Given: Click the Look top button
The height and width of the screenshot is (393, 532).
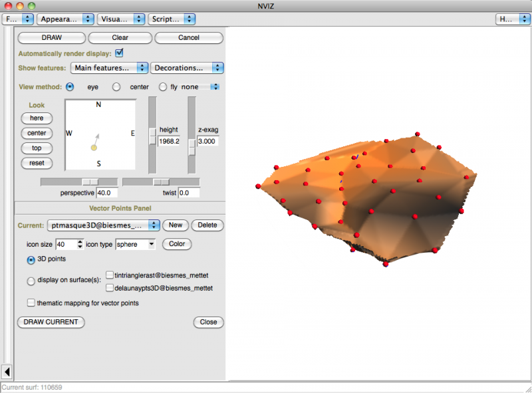Looking at the screenshot, I should (37, 148).
